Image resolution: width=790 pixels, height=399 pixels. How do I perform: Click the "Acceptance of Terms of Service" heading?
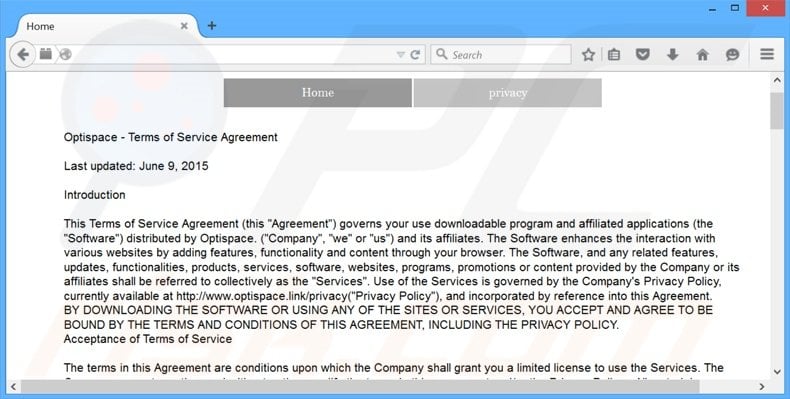point(148,339)
